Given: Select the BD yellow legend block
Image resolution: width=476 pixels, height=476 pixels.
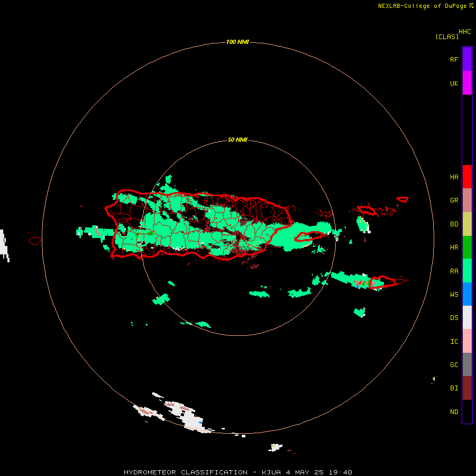Looking at the screenshot, I should pos(467,224).
